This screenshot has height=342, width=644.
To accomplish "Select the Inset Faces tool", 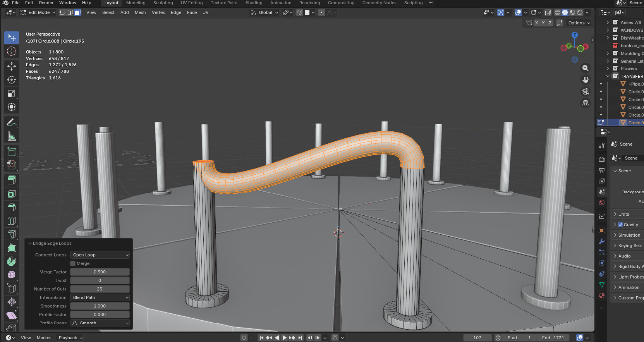I will point(12,194).
